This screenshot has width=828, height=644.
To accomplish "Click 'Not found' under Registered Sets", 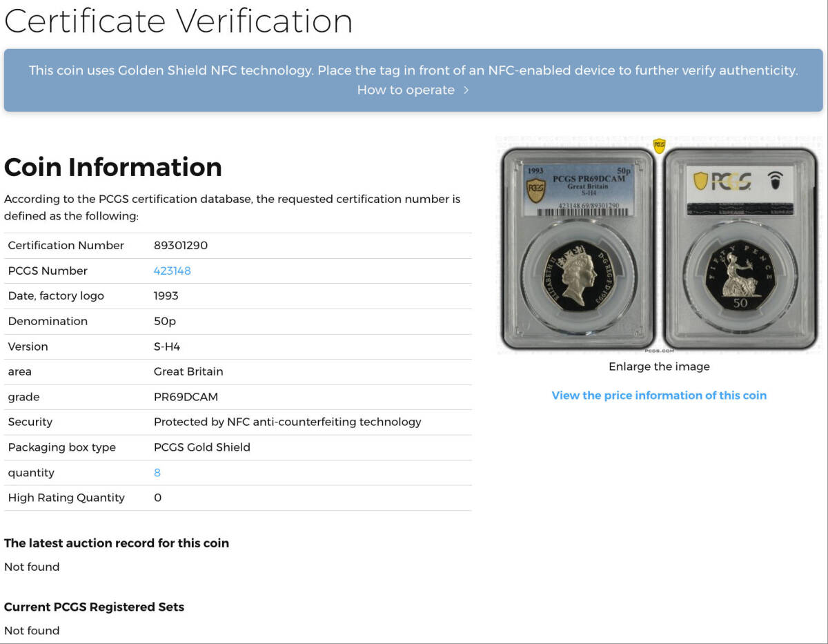I will click(x=32, y=631).
